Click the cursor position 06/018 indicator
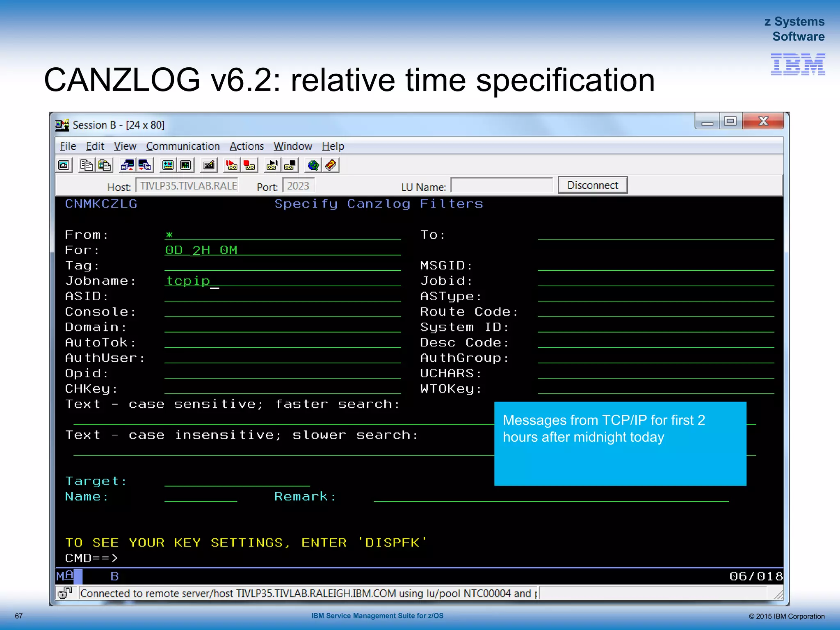Viewport: 840px width, 630px height. (x=756, y=576)
